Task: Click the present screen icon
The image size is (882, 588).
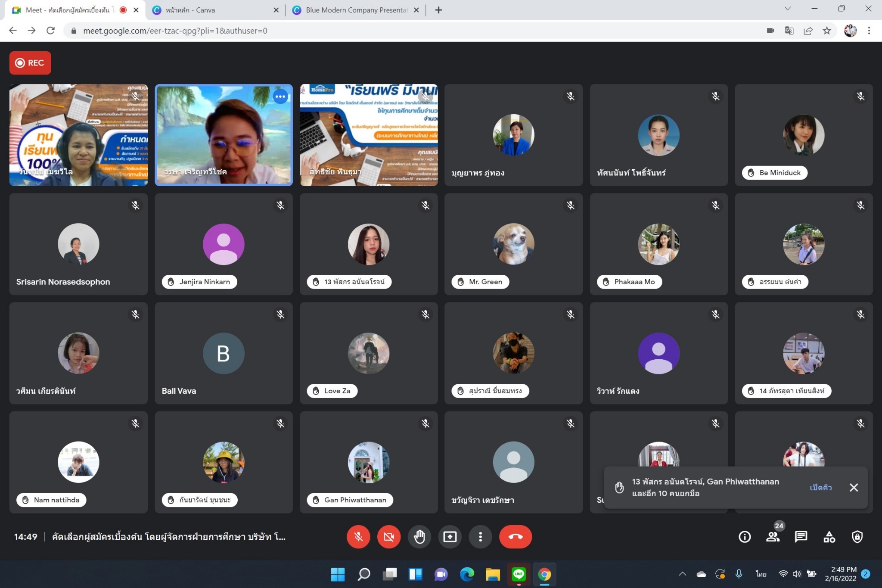Action: tap(450, 537)
